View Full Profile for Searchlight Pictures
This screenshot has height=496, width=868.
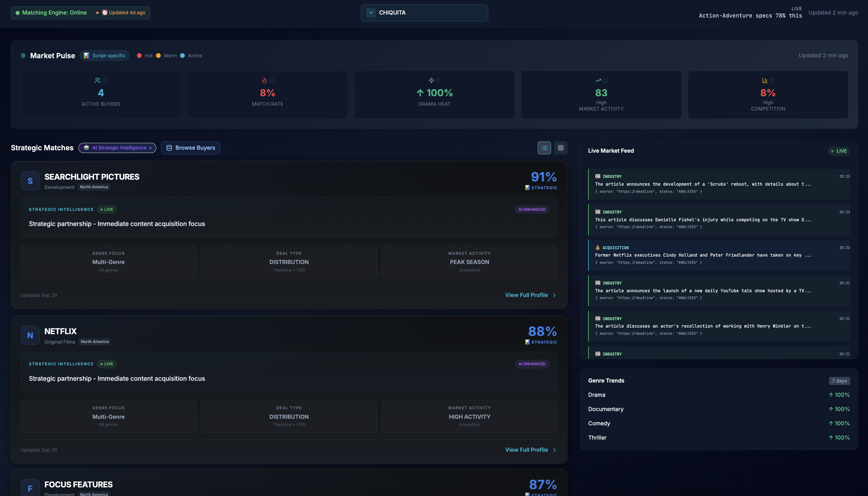531,295
